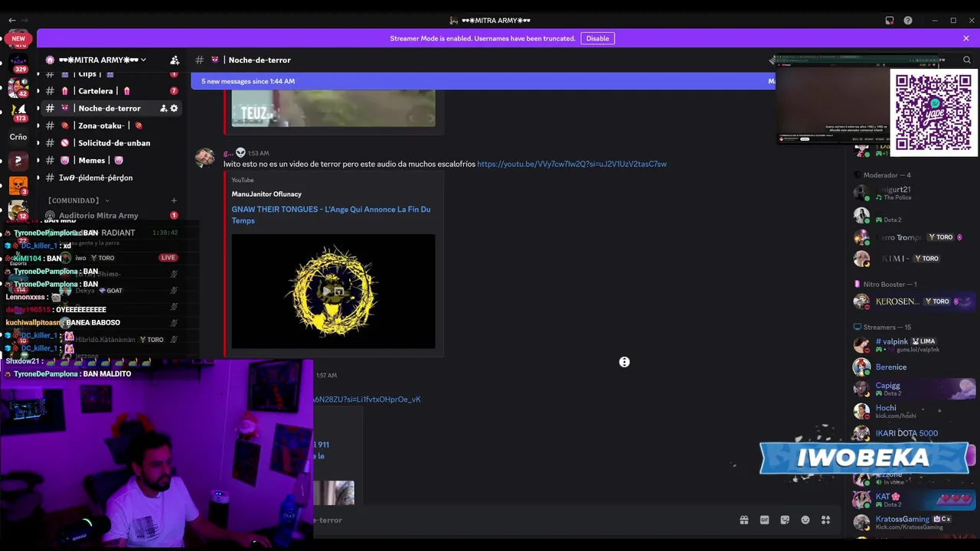Open server icon with 329 badge
This screenshot has height=551, width=980.
point(18,62)
